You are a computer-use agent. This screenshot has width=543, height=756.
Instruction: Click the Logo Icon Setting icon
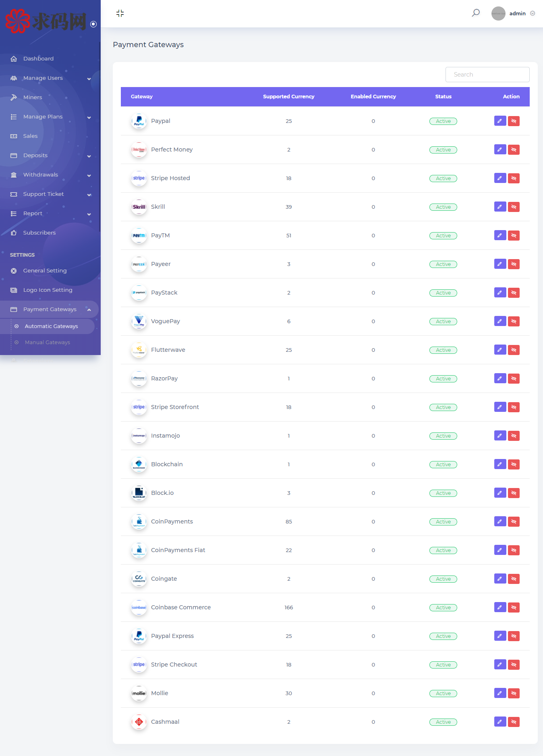coord(14,290)
